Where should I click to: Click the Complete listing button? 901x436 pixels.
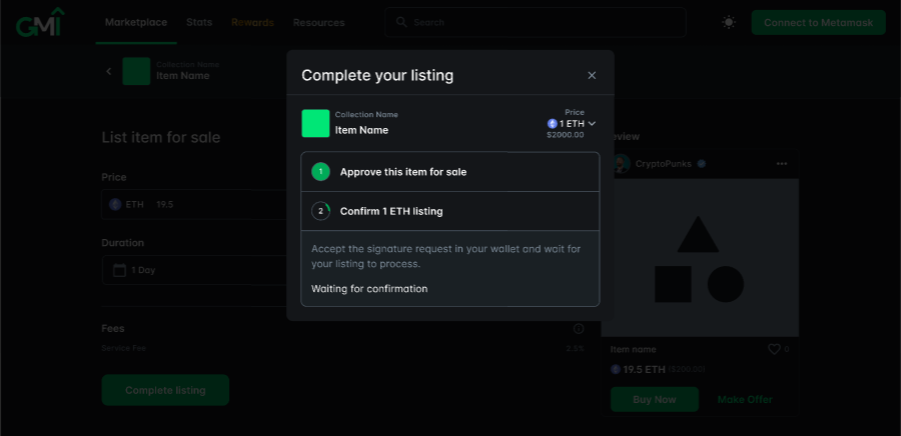165,390
